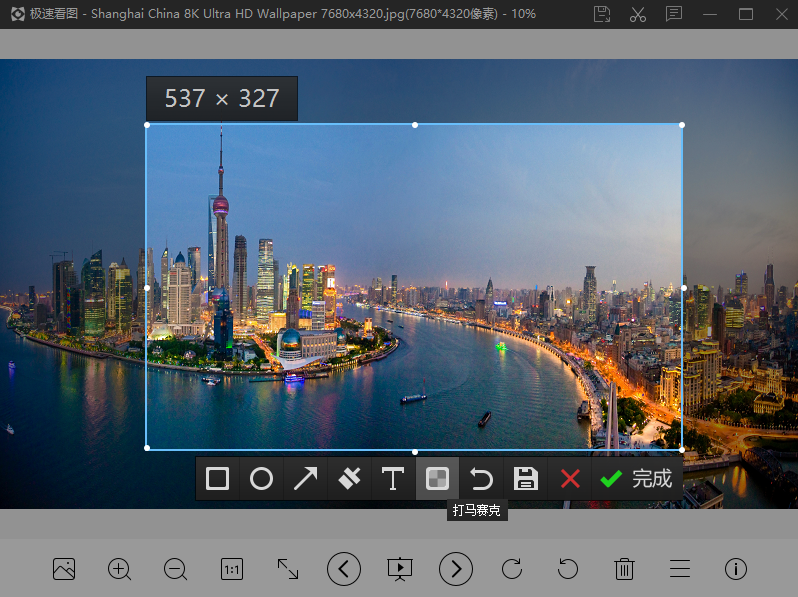Choose the arrow drawing tool
Screen dimensions: 798x597
click(x=305, y=479)
